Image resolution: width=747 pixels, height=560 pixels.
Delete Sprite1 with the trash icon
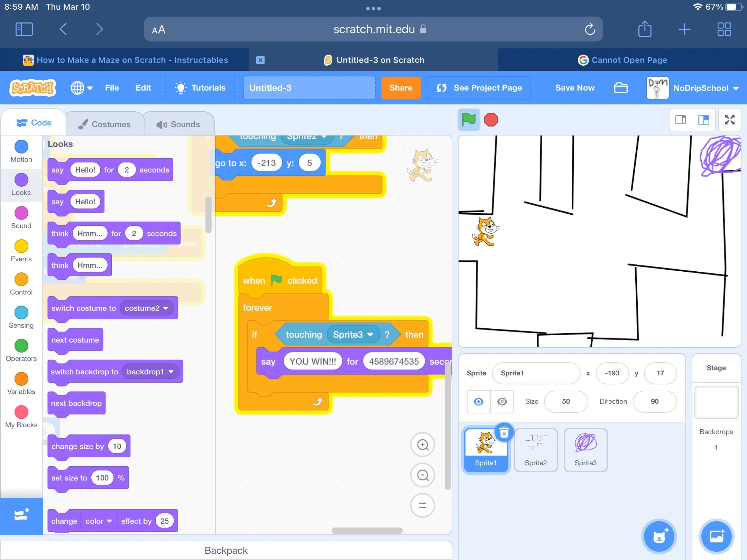(x=504, y=432)
